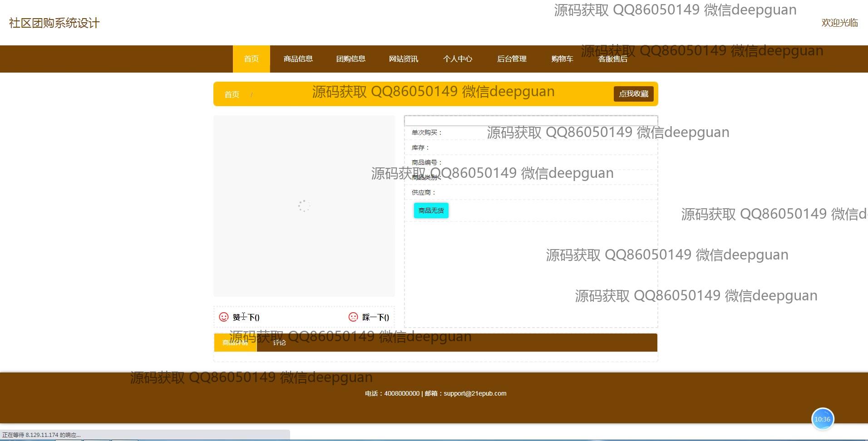Select 网站资讯 in the navigation bar
Viewport: 868px width, 441px height.
coord(404,59)
